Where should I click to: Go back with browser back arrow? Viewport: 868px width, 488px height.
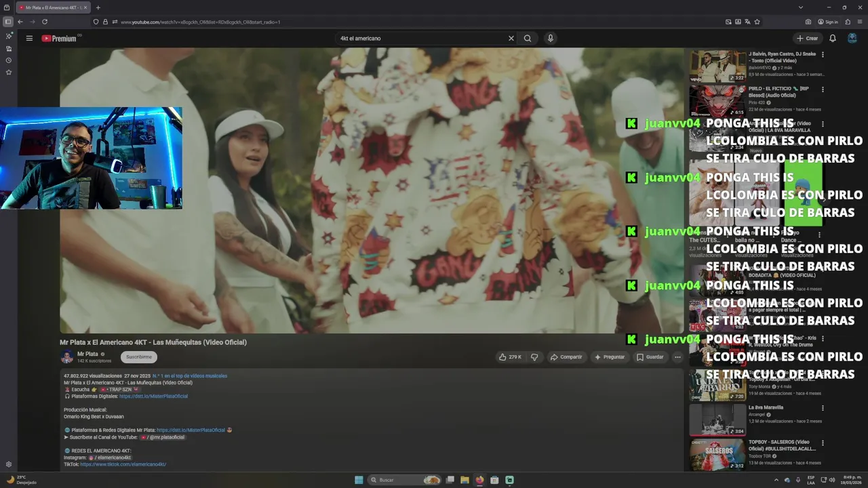[x=20, y=22]
